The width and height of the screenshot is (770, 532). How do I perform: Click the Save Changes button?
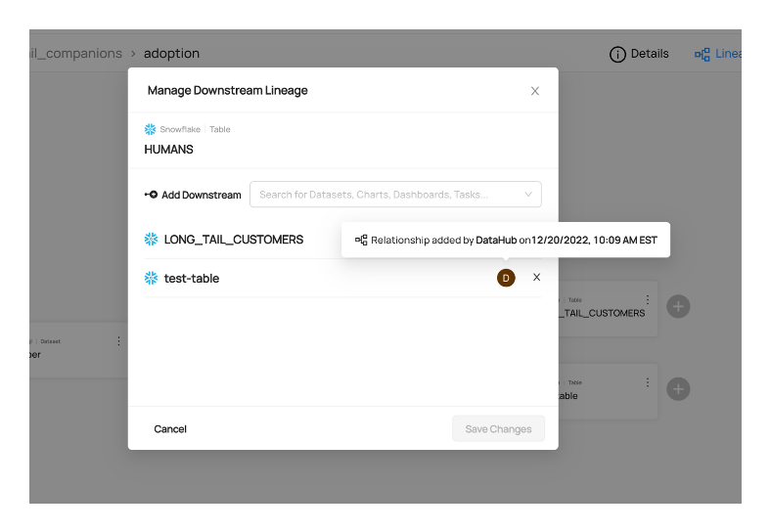498,429
